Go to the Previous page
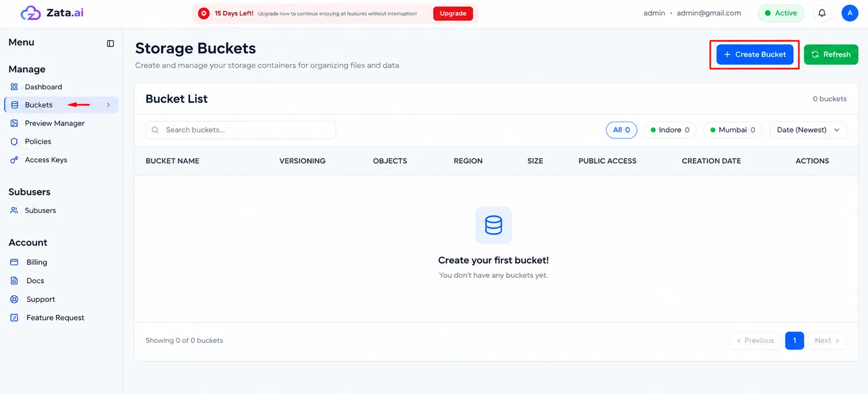The width and height of the screenshot is (868, 394). 755,340
